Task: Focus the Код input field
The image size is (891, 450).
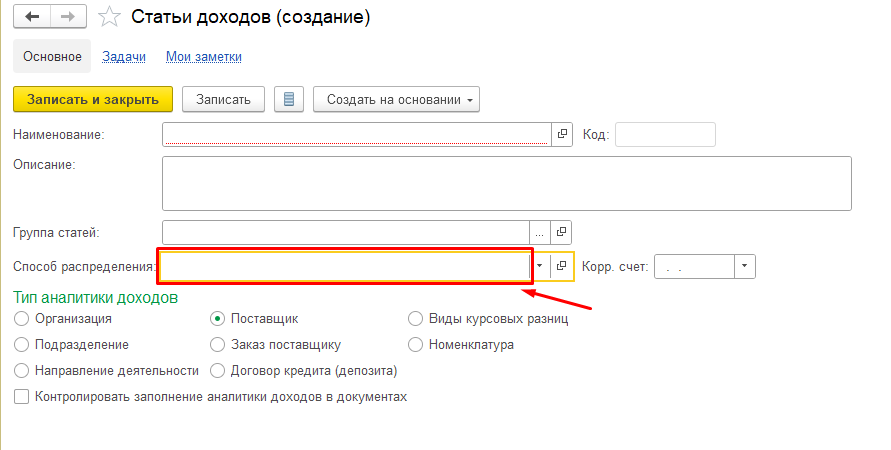Action: pyautogui.click(x=665, y=134)
